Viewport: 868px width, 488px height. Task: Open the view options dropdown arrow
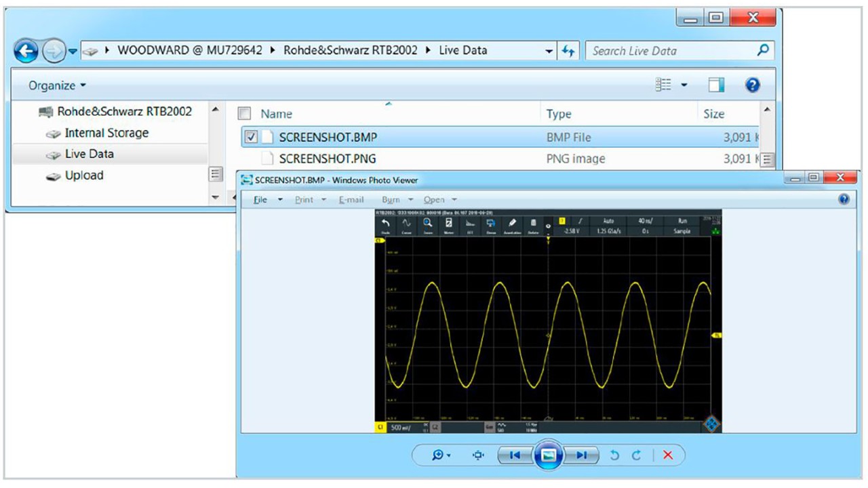point(684,85)
